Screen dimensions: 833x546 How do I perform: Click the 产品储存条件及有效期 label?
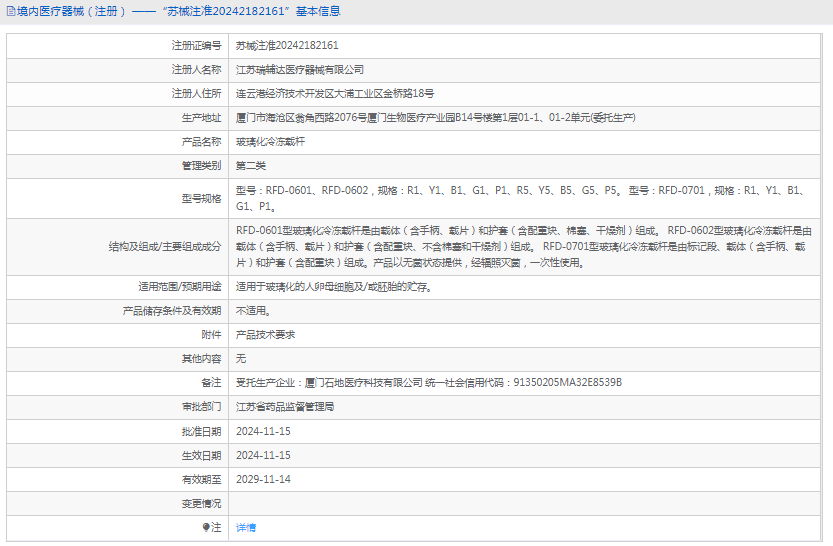pyautogui.click(x=172, y=311)
